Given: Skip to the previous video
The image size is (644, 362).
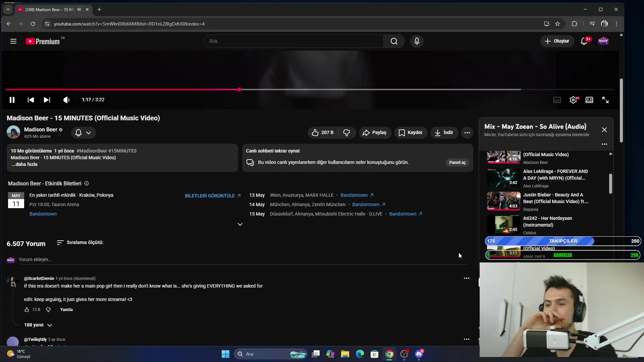Looking at the screenshot, I should click(x=31, y=100).
